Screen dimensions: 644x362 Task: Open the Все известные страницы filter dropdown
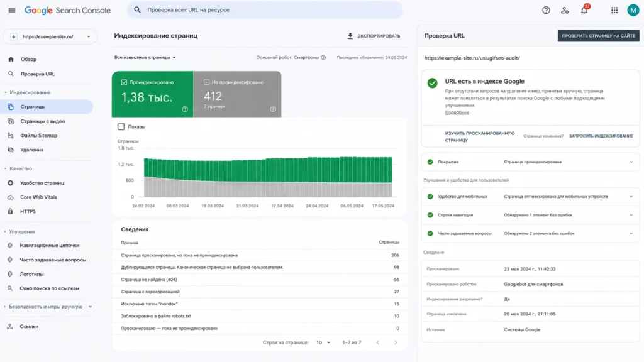pyautogui.click(x=145, y=57)
